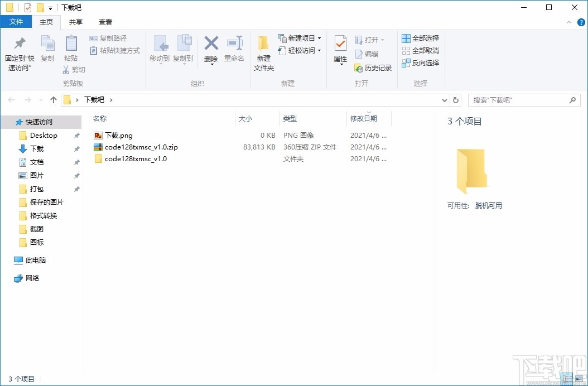Open the 文件 menu
The width and height of the screenshot is (588, 386).
click(17, 21)
